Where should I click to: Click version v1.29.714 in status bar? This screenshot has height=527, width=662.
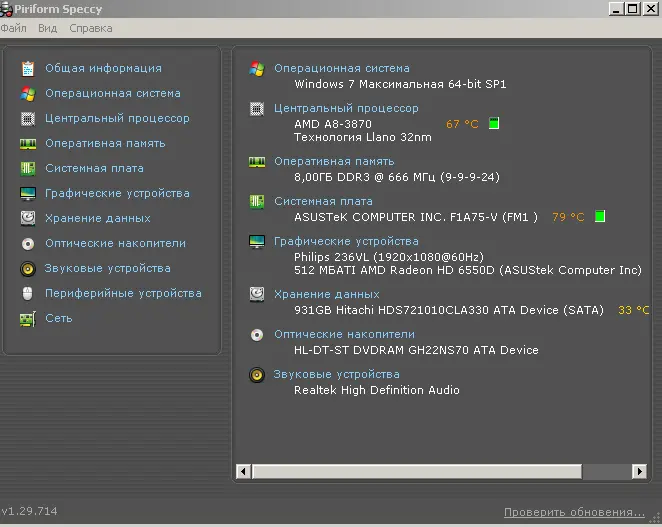[x=29, y=511]
